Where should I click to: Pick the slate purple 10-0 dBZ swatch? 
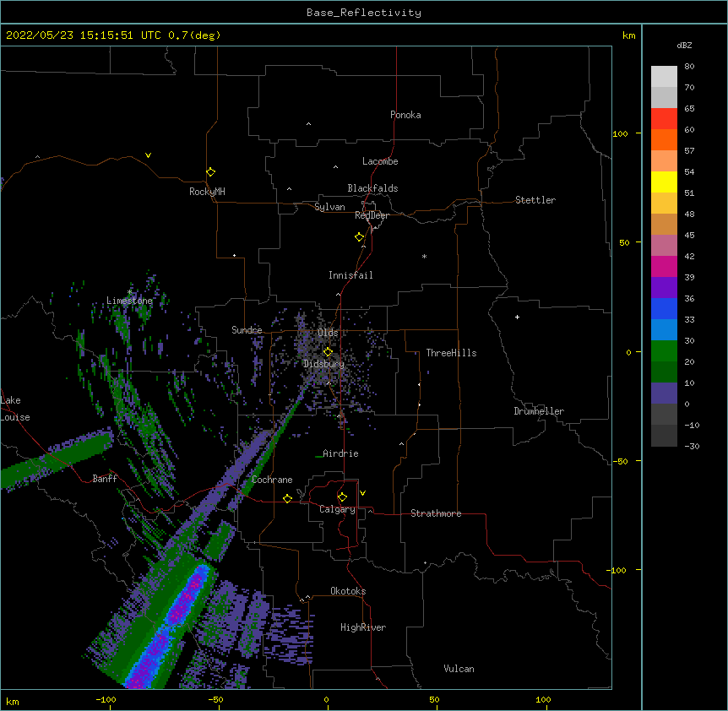tap(664, 393)
